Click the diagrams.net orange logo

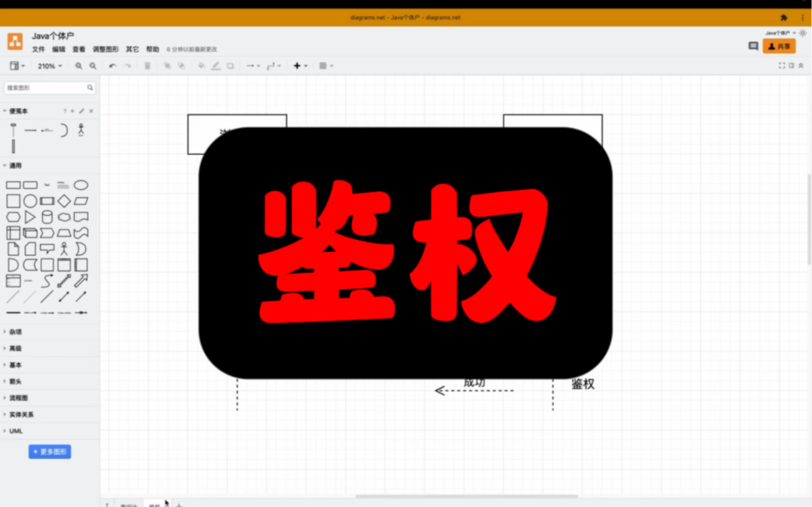pyautogui.click(x=15, y=41)
